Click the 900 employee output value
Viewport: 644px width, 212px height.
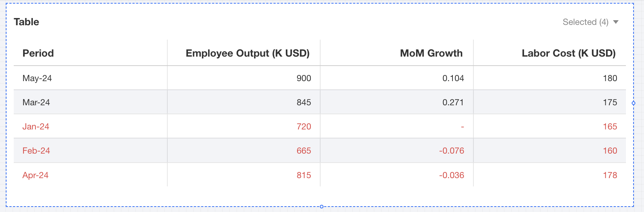304,78
